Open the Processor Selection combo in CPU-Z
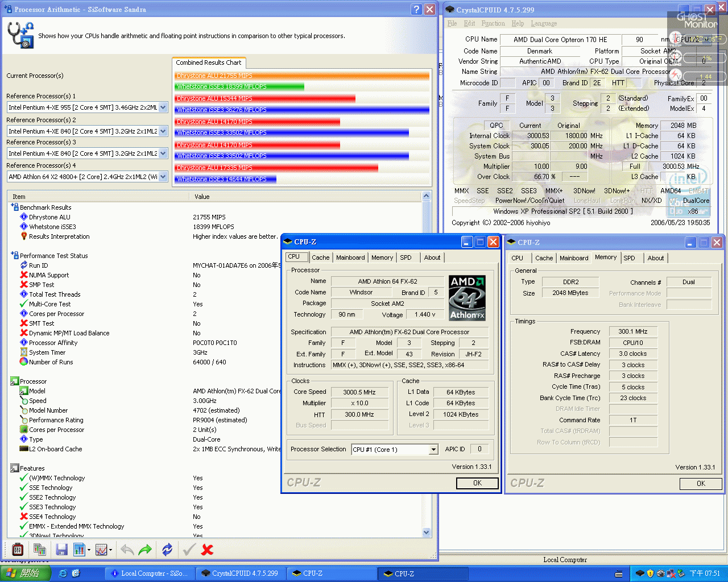The width and height of the screenshot is (728, 582). coord(433,450)
